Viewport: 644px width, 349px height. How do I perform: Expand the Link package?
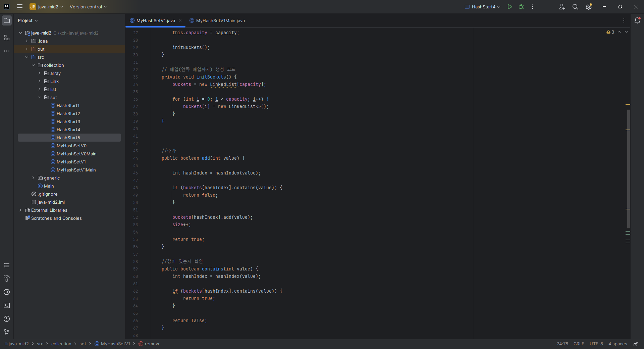tap(40, 81)
